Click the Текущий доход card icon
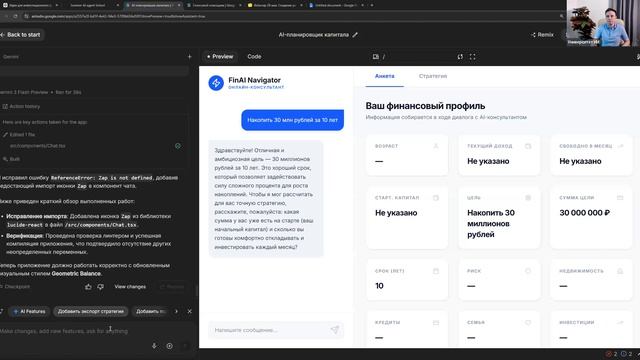This screenshot has height=360, width=640. (x=528, y=146)
